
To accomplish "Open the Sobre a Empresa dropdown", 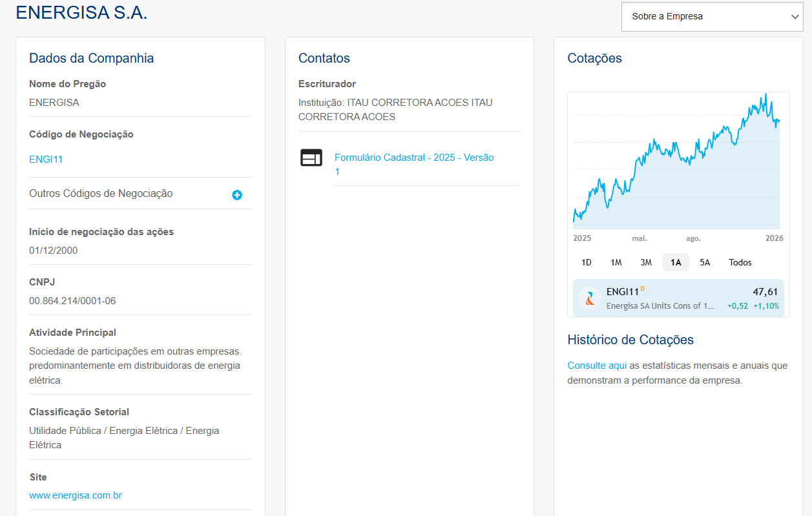I will 712,17.
